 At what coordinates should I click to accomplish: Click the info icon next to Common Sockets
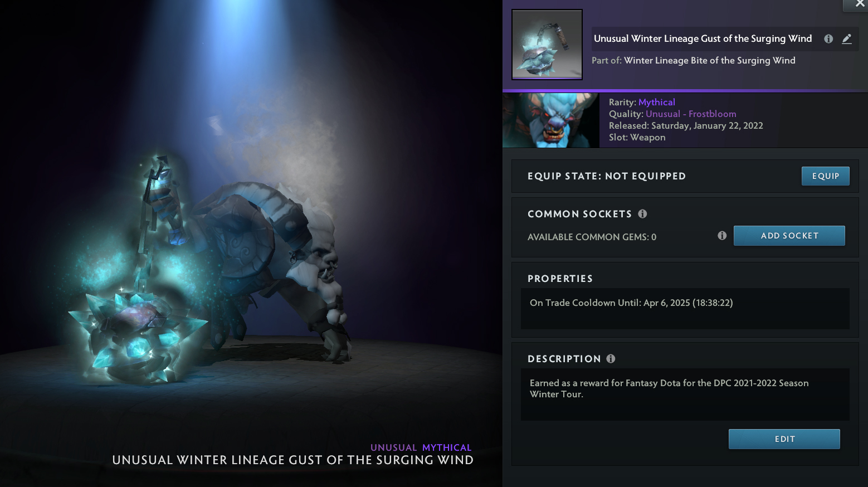point(642,214)
